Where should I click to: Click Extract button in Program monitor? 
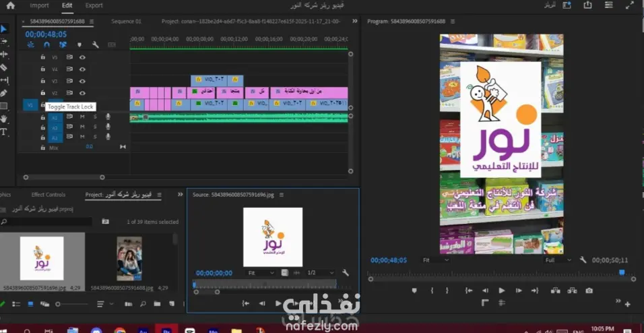point(572,291)
